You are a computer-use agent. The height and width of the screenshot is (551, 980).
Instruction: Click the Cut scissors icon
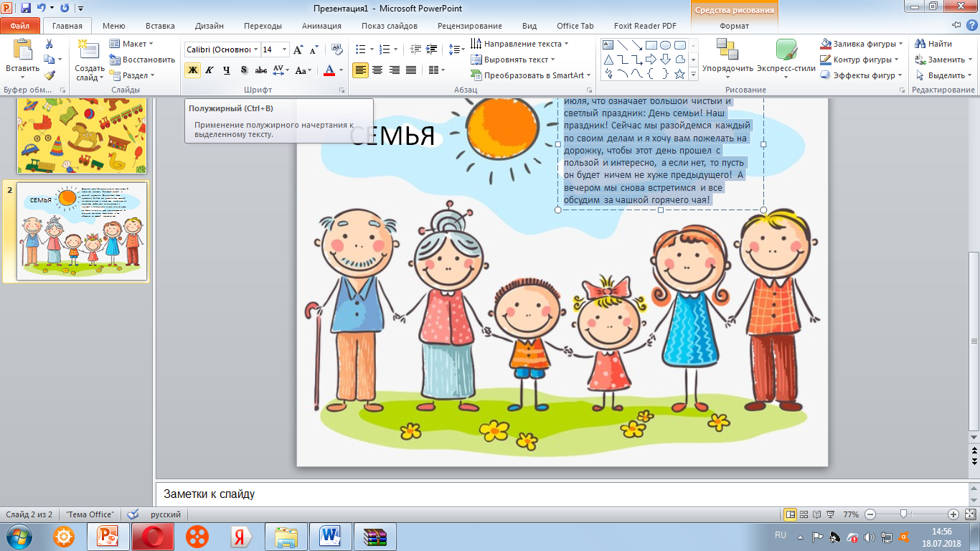[49, 44]
